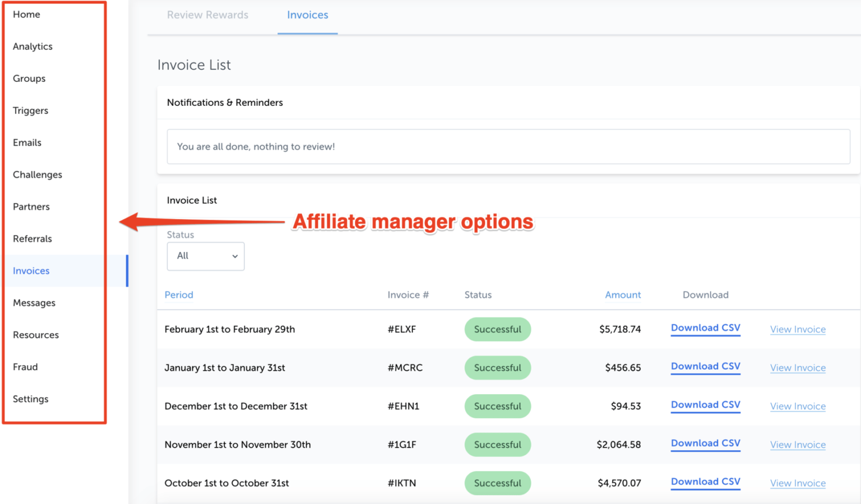Navigate to the Partners page

coord(31,206)
